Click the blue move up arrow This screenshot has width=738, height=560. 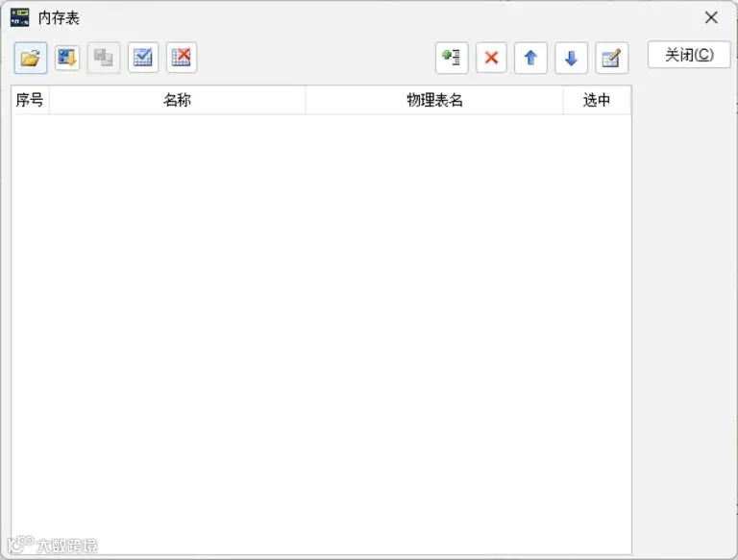[530, 58]
